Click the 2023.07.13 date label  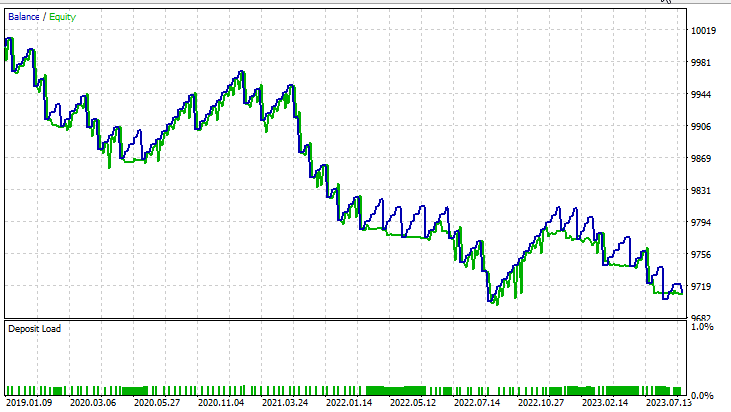[x=669, y=403]
